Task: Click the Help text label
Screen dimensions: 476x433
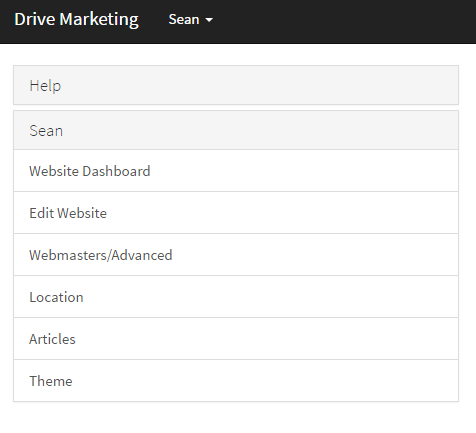Action: [45, 86]
